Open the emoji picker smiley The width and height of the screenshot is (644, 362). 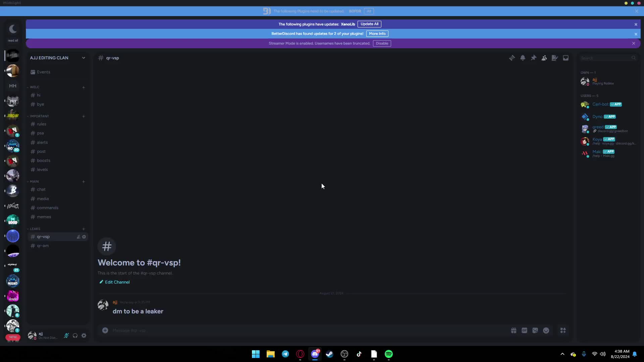546,330
